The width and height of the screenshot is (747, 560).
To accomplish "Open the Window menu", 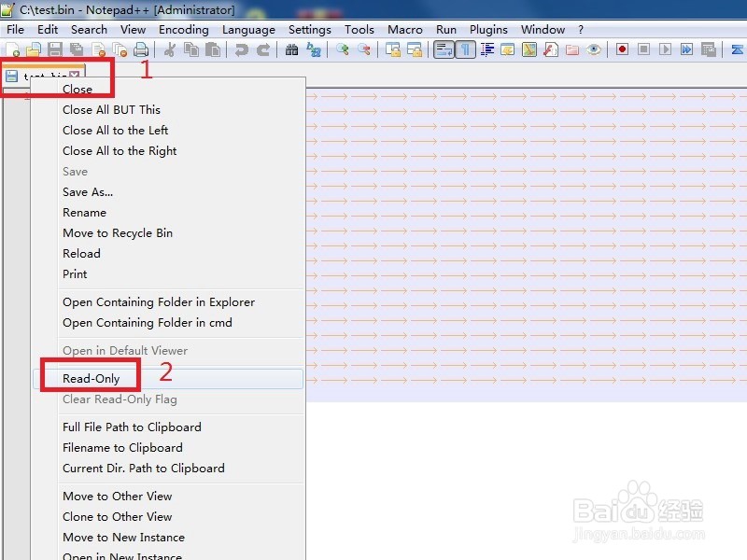I will coord(543,30).
